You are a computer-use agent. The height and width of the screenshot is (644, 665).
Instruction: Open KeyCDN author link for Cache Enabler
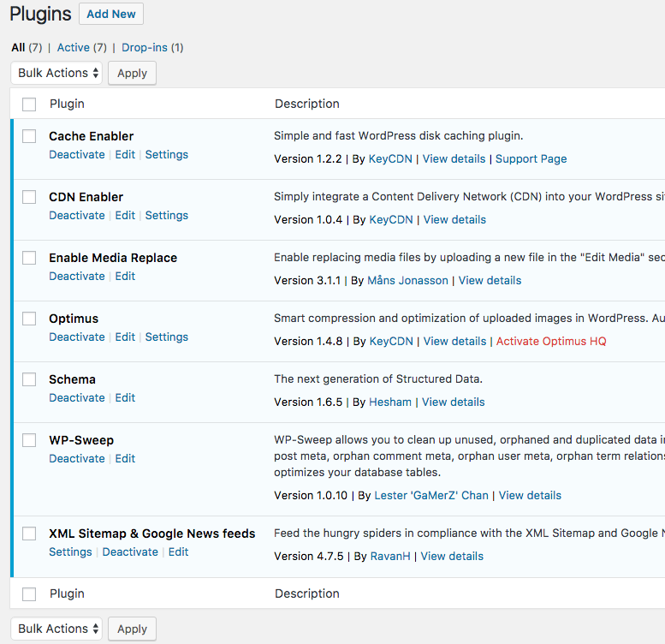point(390,158)
